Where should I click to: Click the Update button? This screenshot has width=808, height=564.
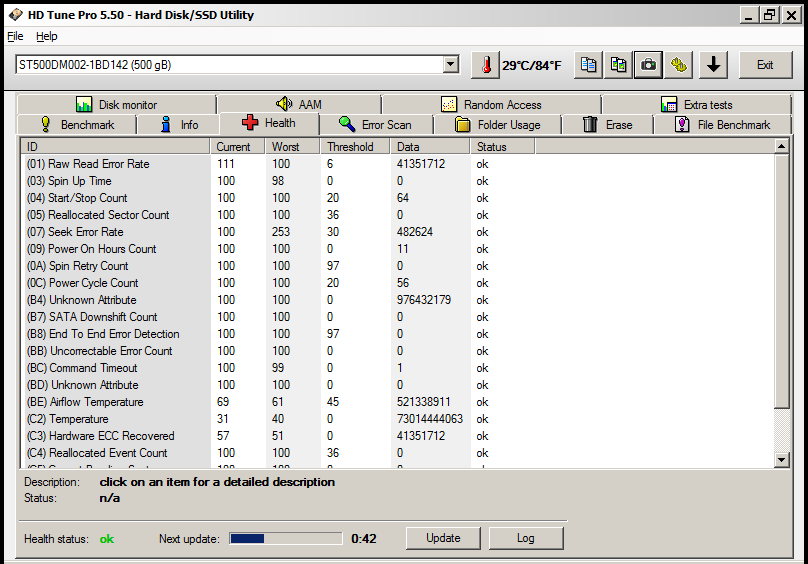tap(443, 538)
